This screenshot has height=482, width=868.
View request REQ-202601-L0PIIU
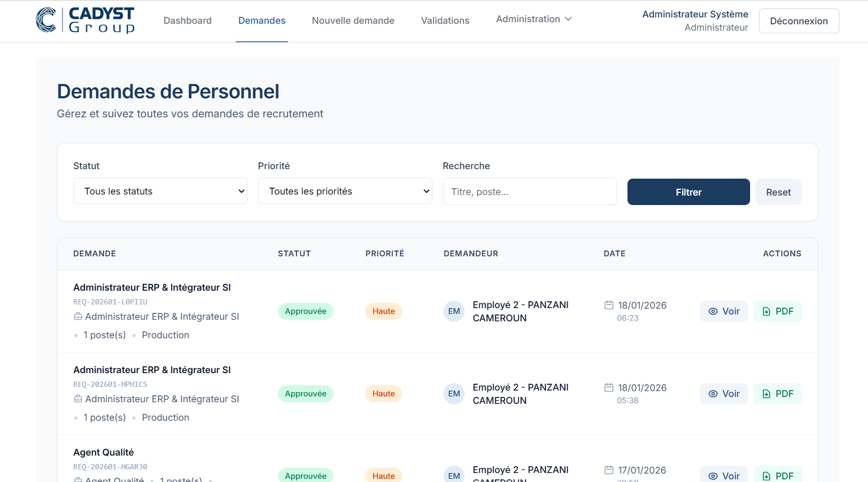pos(724,311)
